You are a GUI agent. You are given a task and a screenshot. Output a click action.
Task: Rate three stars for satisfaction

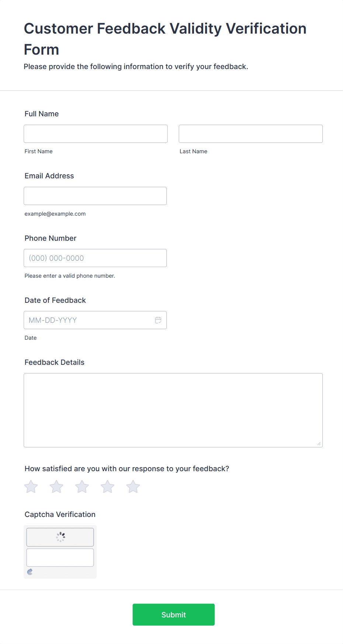(x=82, y=487)
